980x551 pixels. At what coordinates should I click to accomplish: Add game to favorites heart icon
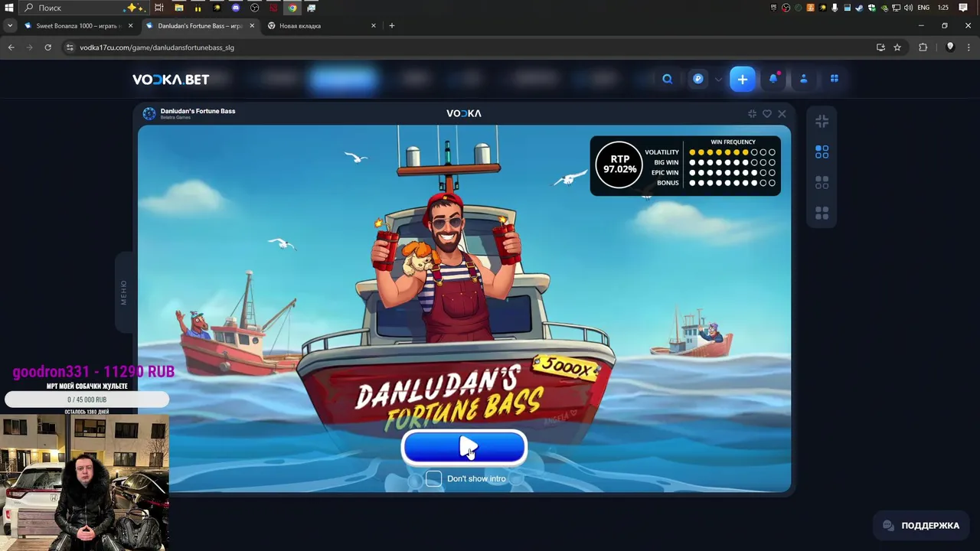point(767,113)
